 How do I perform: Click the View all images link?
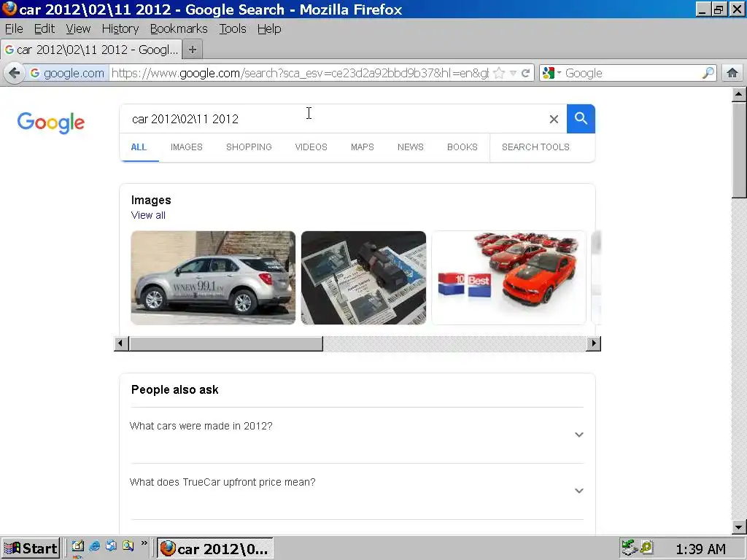pyautogui.click(x=148, y=215)
